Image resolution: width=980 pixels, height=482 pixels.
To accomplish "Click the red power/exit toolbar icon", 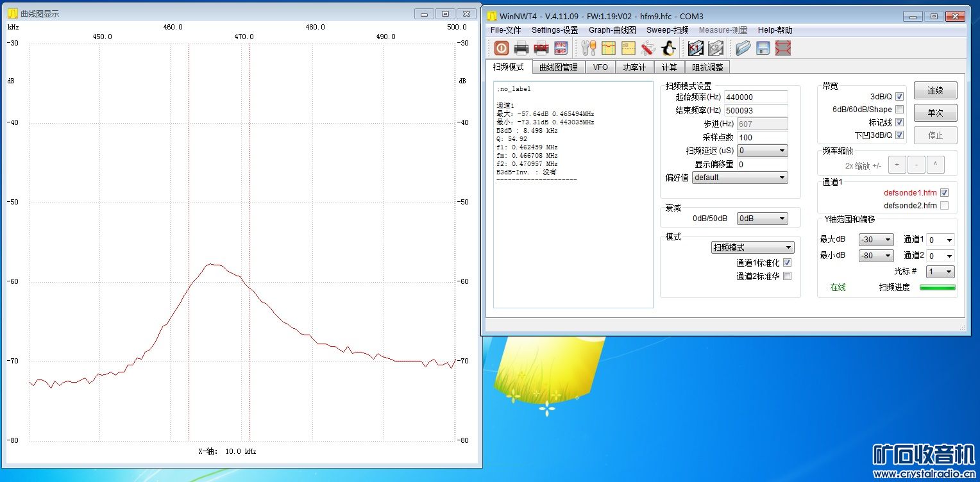I will (x=501, y=48).
